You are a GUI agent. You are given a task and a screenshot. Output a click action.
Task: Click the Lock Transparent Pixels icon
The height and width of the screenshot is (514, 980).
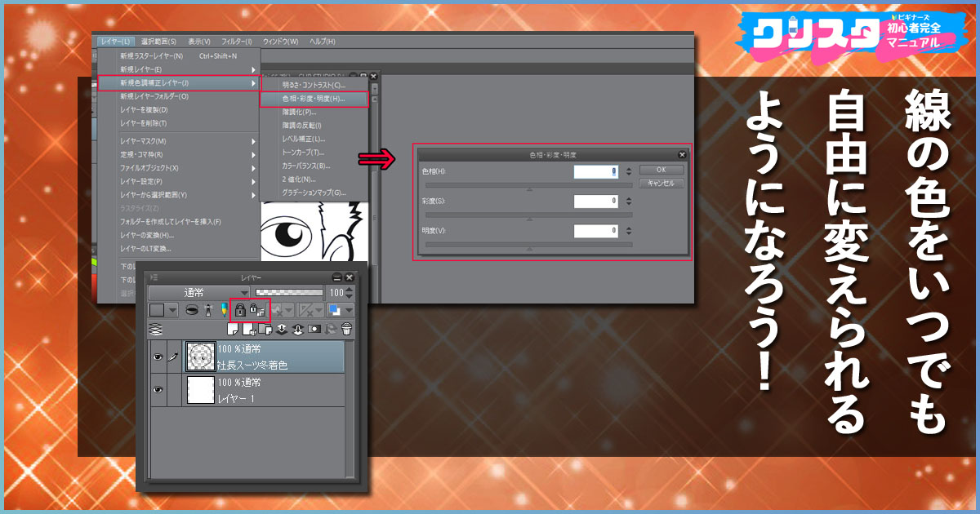pyautogui.click(x=255, y=310)
